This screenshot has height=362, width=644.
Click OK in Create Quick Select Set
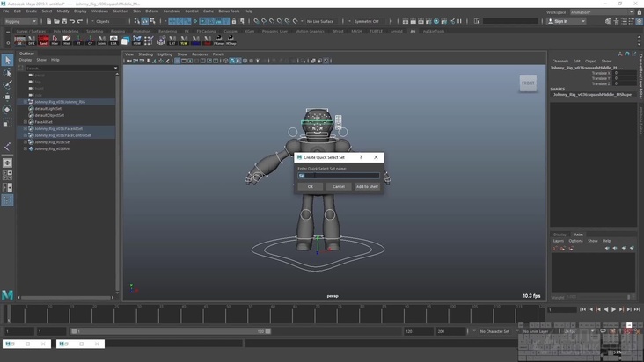click(310, 186)
